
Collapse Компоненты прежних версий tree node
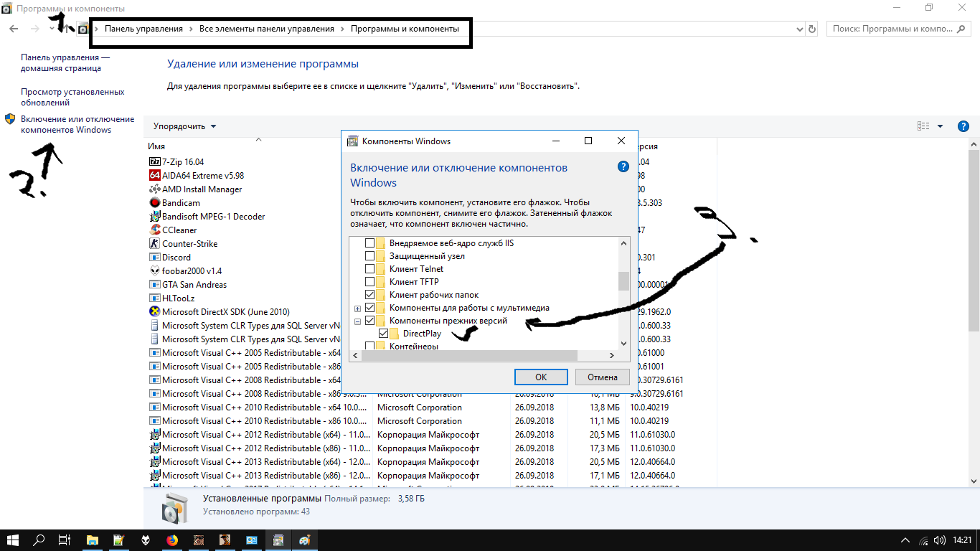tap(357, 321)
